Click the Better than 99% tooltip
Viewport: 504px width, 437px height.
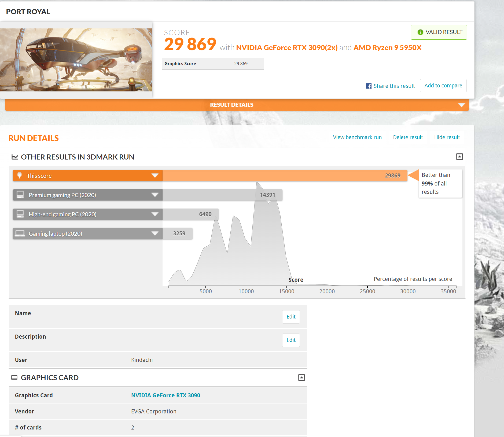(440, 183)
